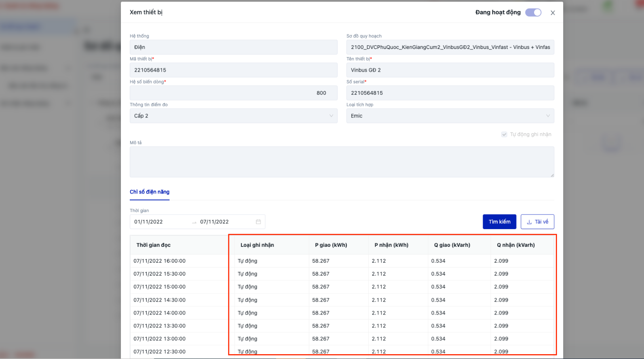Open the Loại tích hợp dropdown arrow
This screenshot has height=359, width=644.
(x=548, y=116)
